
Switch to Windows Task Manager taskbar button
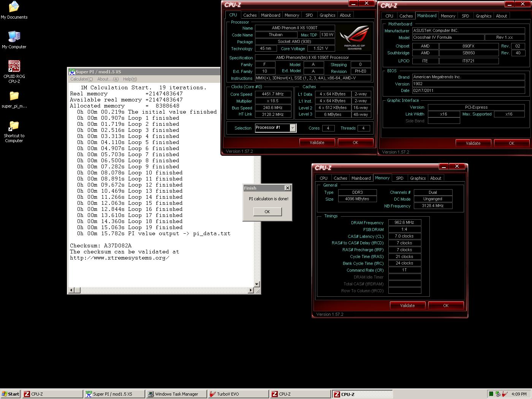(x=176, y=394)
